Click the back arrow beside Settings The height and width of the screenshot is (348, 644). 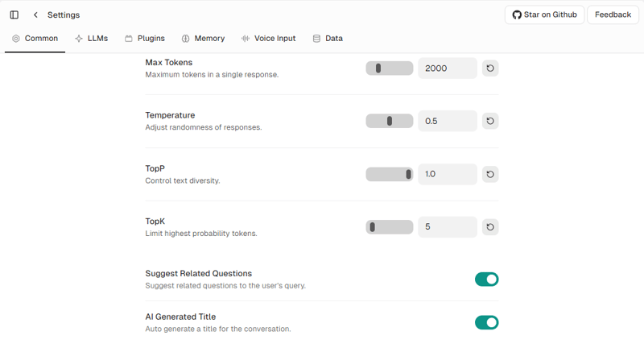pos(35,14)
